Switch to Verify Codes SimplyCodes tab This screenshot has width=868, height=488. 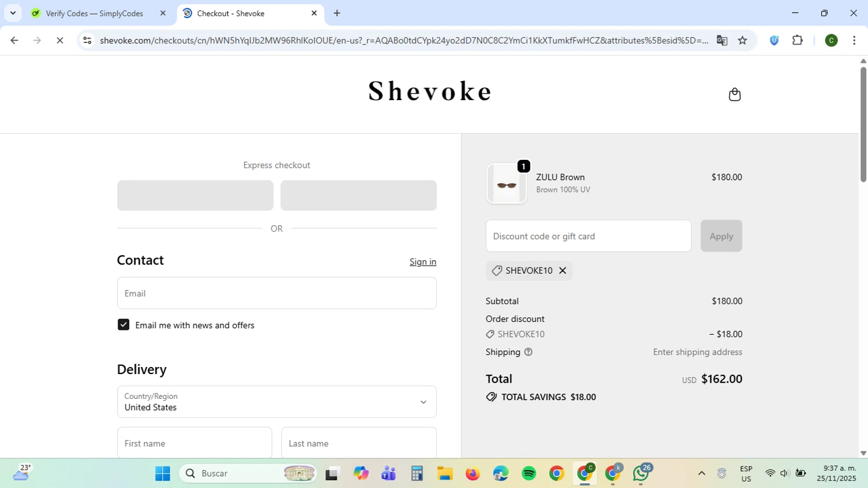pos(98,13)
